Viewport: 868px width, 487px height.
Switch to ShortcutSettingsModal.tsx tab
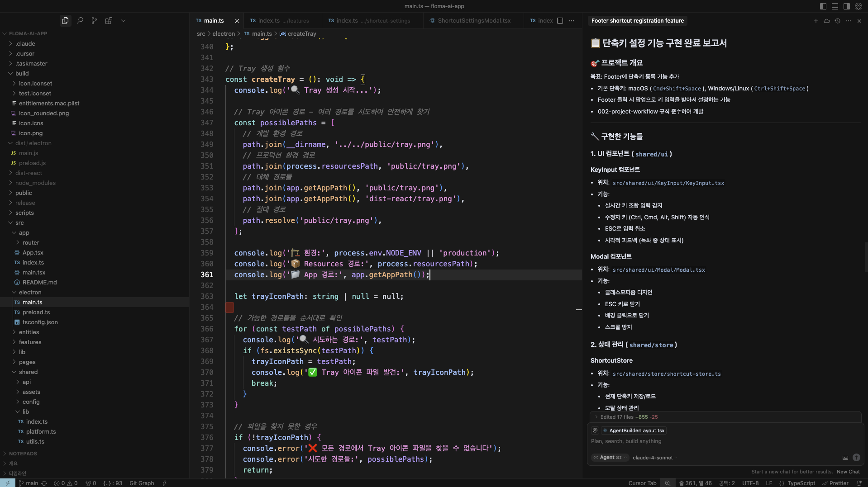tap(474, 21)
